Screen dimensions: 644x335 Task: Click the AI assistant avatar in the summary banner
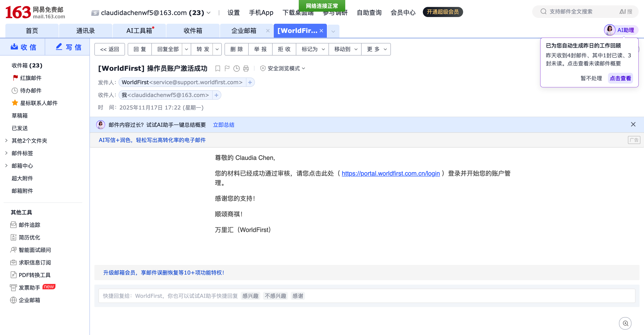point(101,125)
